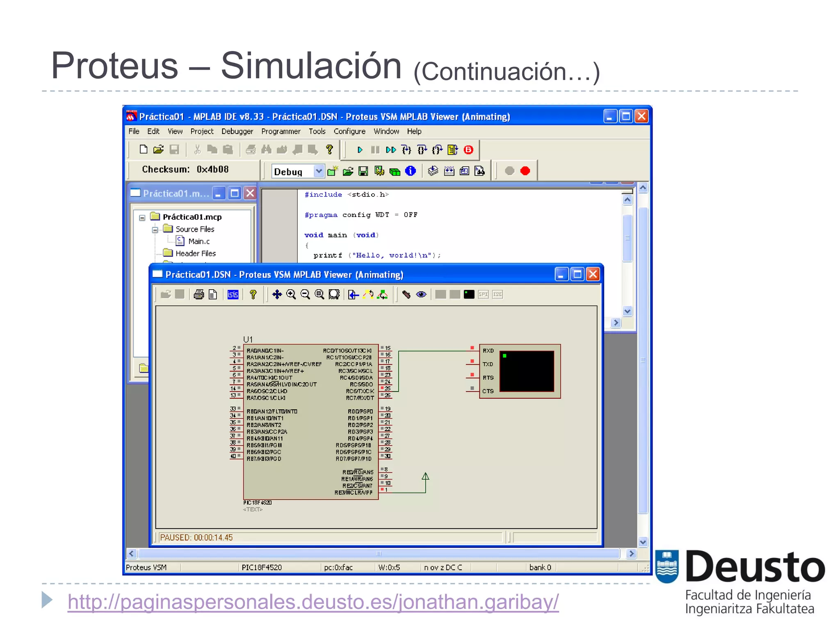Image resolution: width=840 pixels, height=630 pixels.
Task: Open the Configure menu
Action: coord(349,131)
